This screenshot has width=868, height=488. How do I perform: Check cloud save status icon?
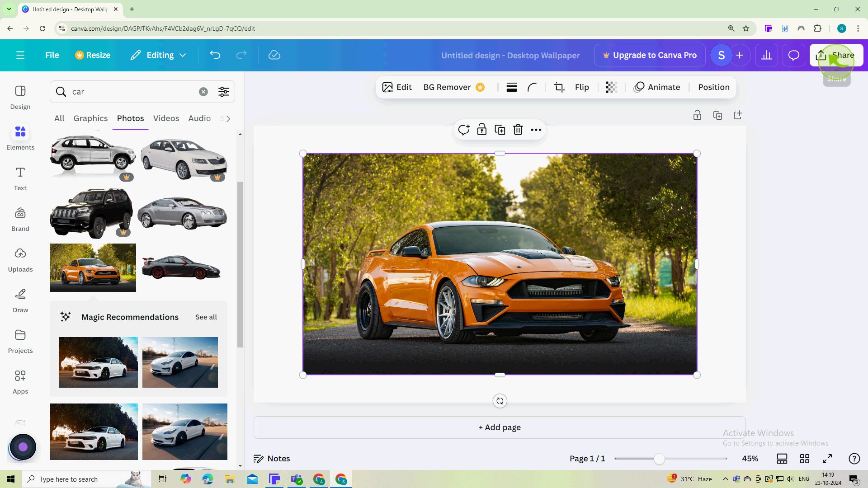[x=274, y=55]
